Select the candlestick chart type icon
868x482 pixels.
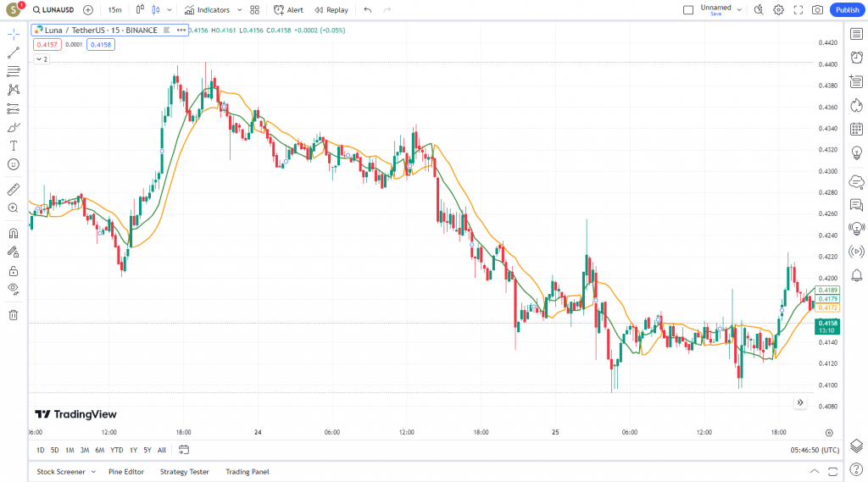pyautogui.click(x=156, y=10)
